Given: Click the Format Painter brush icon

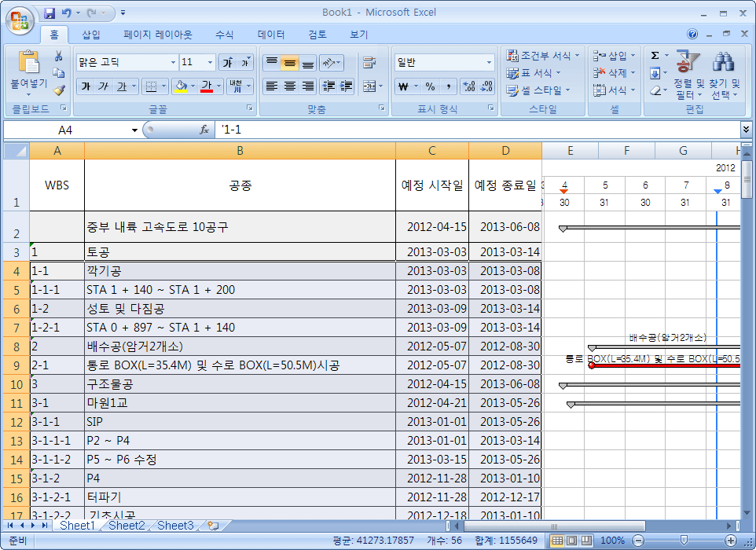Looking at the screenshot, I should pos(58,88).
